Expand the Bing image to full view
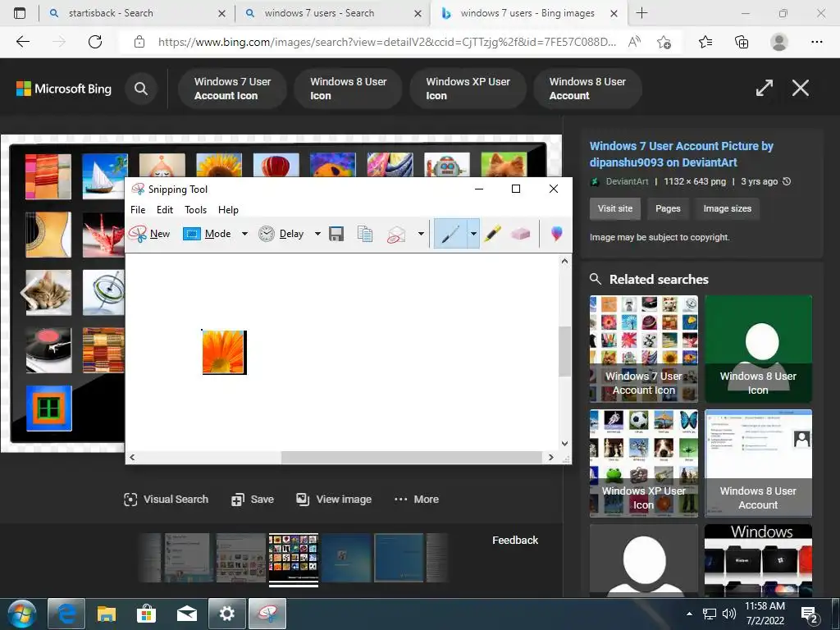 point(765,88)
